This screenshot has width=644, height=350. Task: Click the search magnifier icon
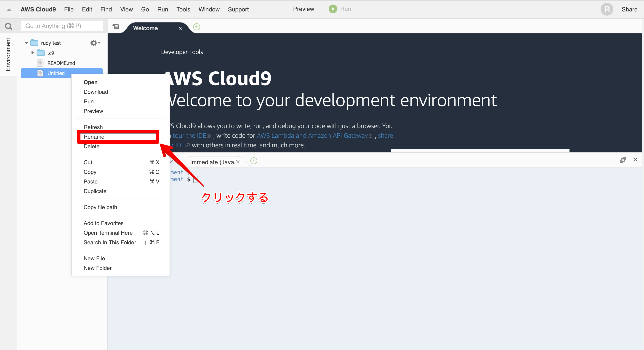coord(8,26)
